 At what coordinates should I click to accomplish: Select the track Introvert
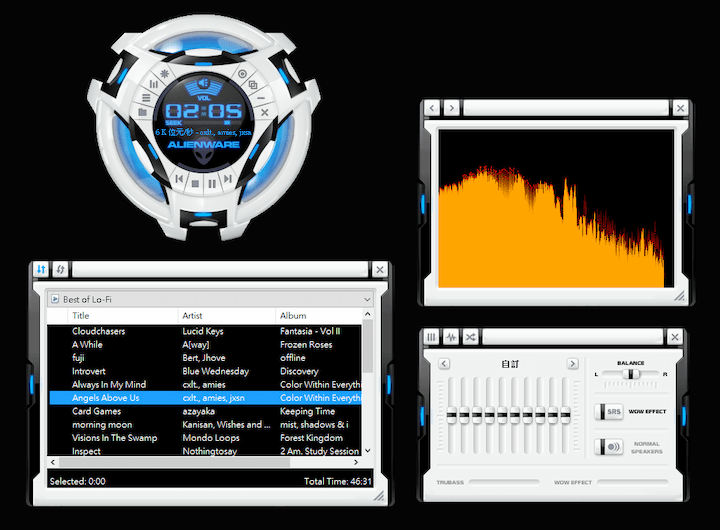89,371
